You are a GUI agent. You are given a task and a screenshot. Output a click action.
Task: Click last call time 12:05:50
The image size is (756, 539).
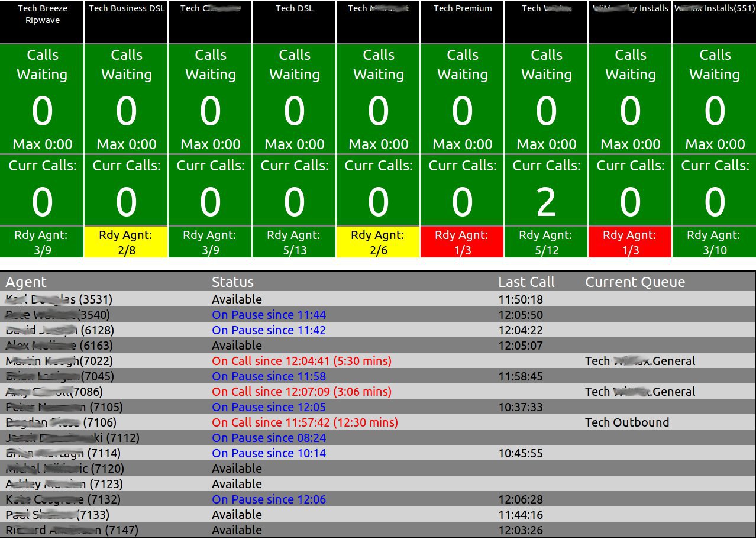pos(521,315)
